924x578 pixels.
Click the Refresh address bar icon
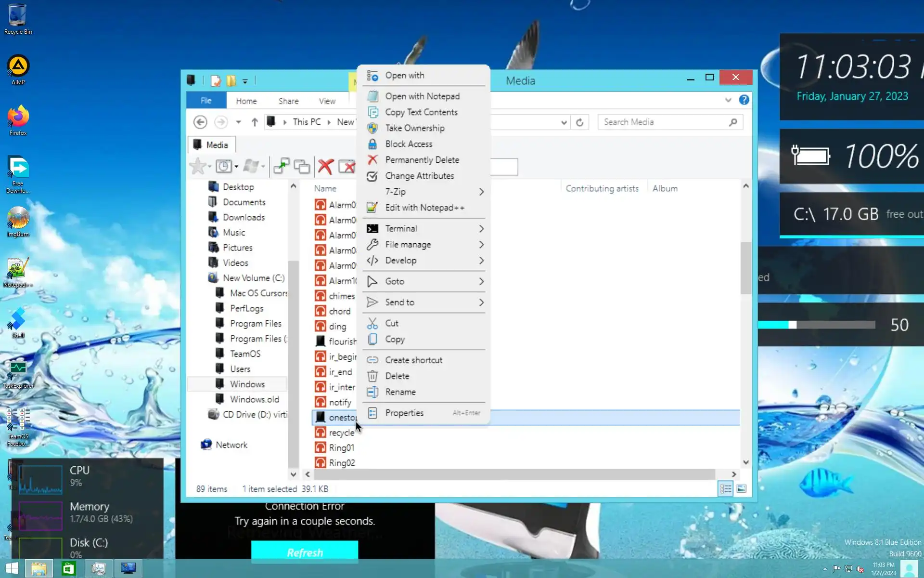[580, 122]
